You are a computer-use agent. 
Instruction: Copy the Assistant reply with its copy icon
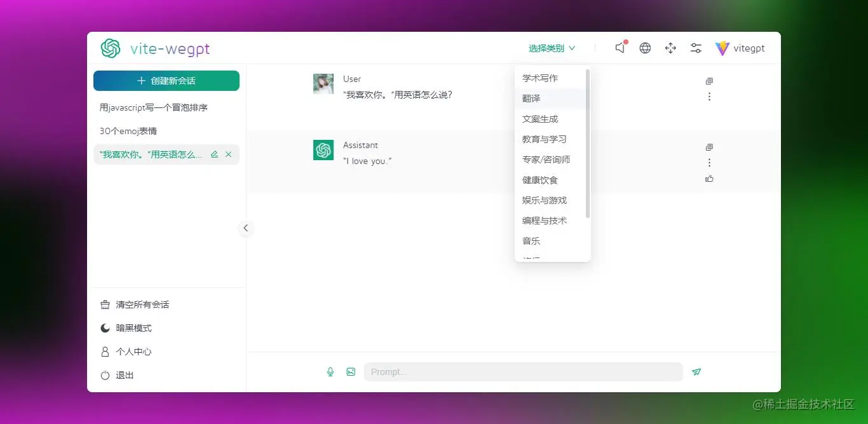710,147
